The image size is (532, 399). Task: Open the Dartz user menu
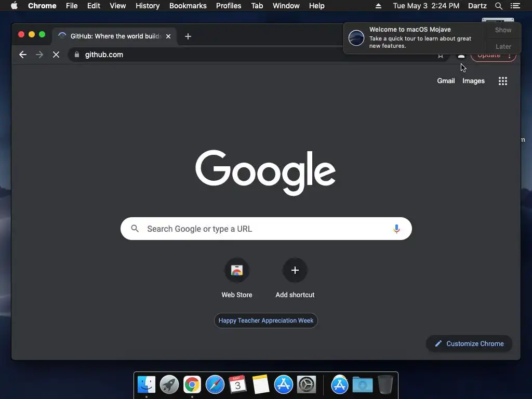pyautogui.click(x=477, y=6)
